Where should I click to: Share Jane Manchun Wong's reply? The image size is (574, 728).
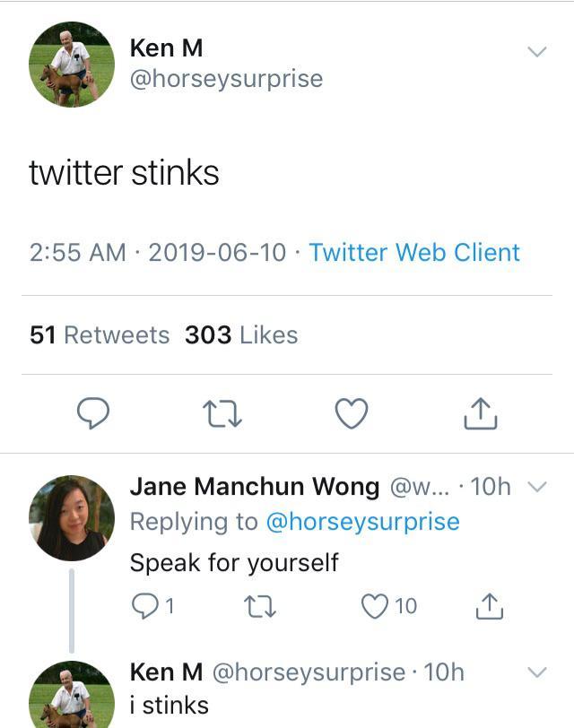489,606
